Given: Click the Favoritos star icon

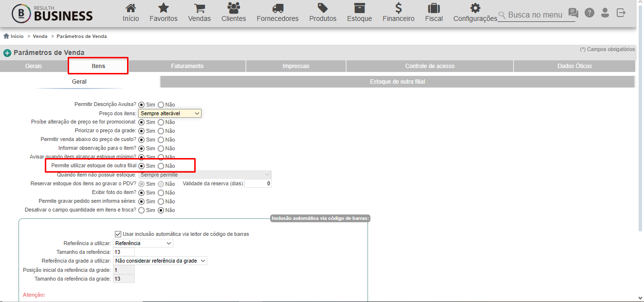Looking at the screenshot, I should coord(164,8).
